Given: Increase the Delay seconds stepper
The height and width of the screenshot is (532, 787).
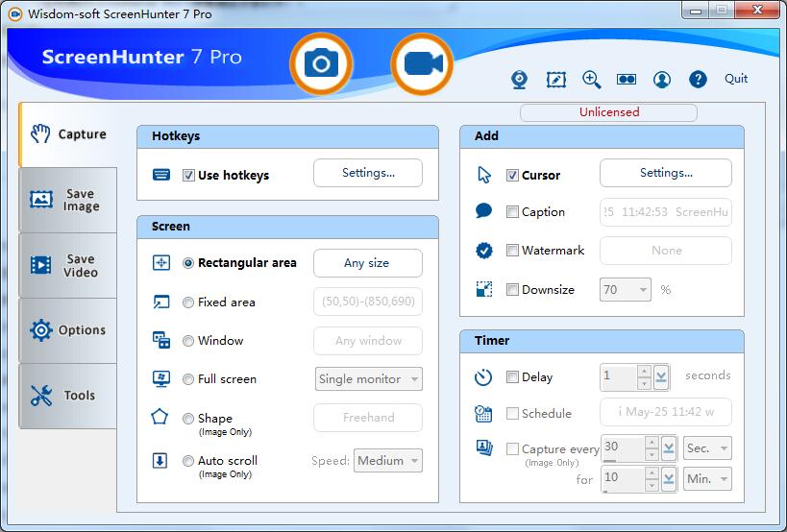Looking at the screenshot, I should click(644, 372).
